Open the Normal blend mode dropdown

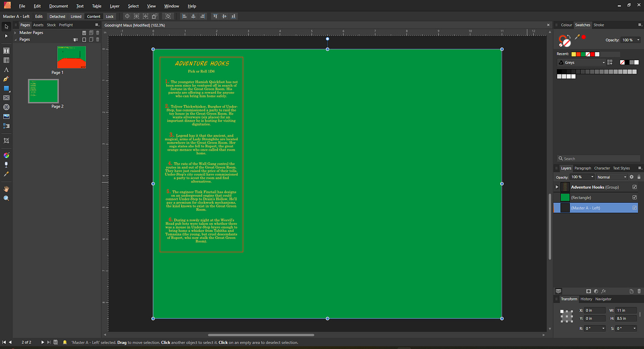tap(612, 177)
